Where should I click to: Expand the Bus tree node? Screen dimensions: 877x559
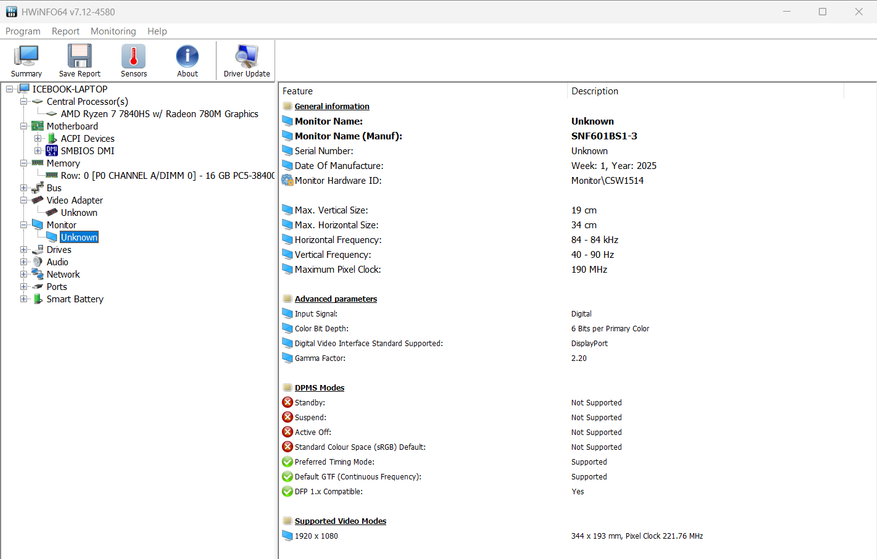pyautogui.click(x=23, y=187)
